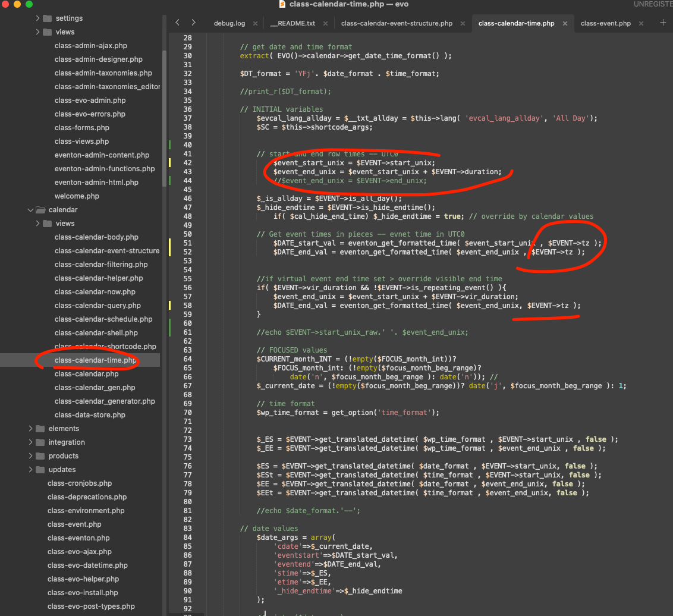The width and height of the screenshot is (673, 616).
Task: Close class-calendar-event-structure.php tab
Action: coord(463,24)
